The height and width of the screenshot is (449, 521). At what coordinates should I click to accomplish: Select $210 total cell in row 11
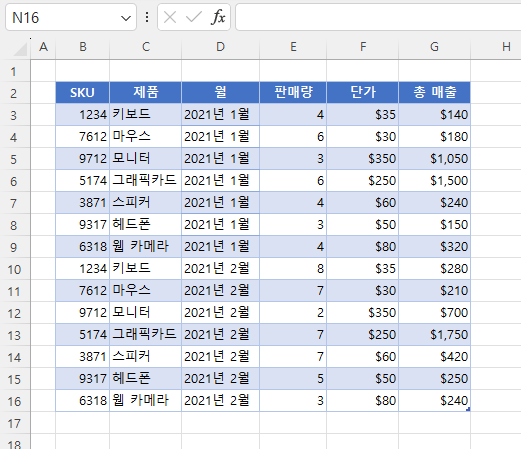point(434,291)
